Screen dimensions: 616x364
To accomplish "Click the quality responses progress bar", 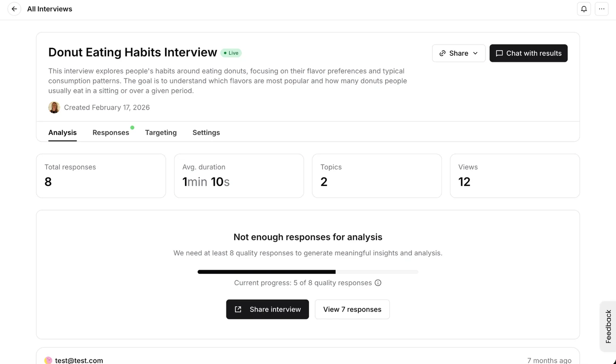I will click(x=308, y=272).
